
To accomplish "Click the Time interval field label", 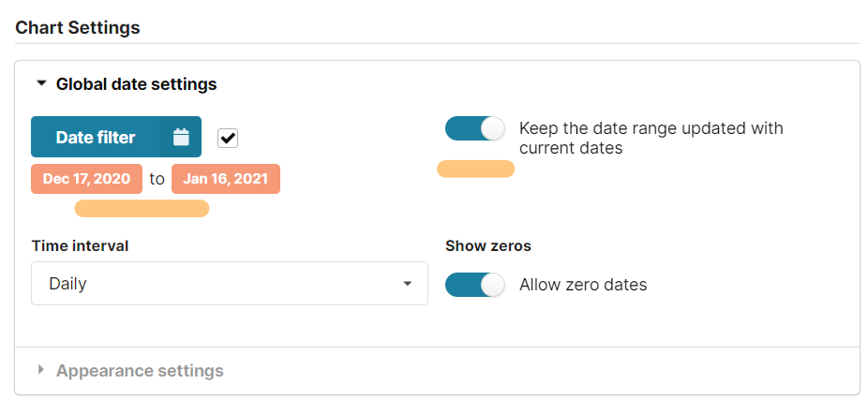I will (80, 246).
